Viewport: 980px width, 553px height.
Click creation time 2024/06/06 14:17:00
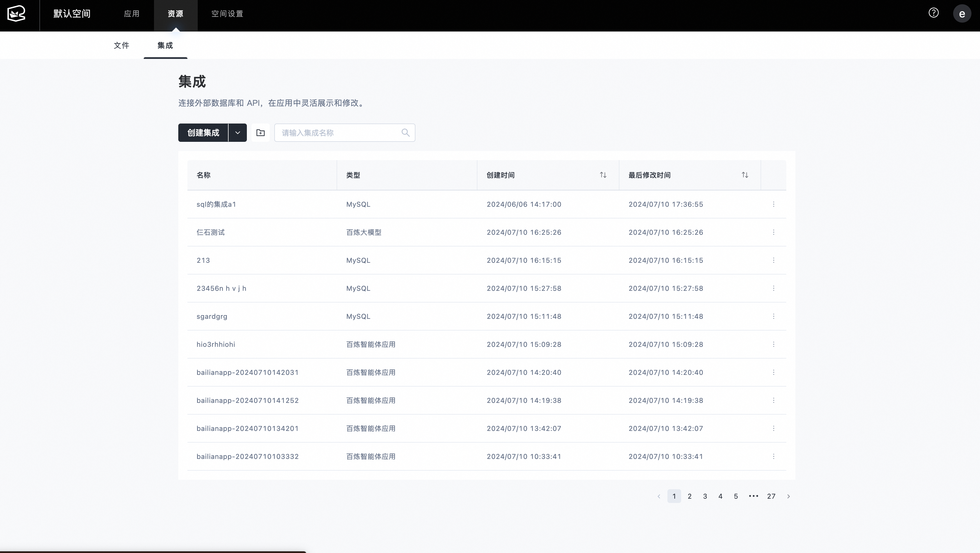524,204
